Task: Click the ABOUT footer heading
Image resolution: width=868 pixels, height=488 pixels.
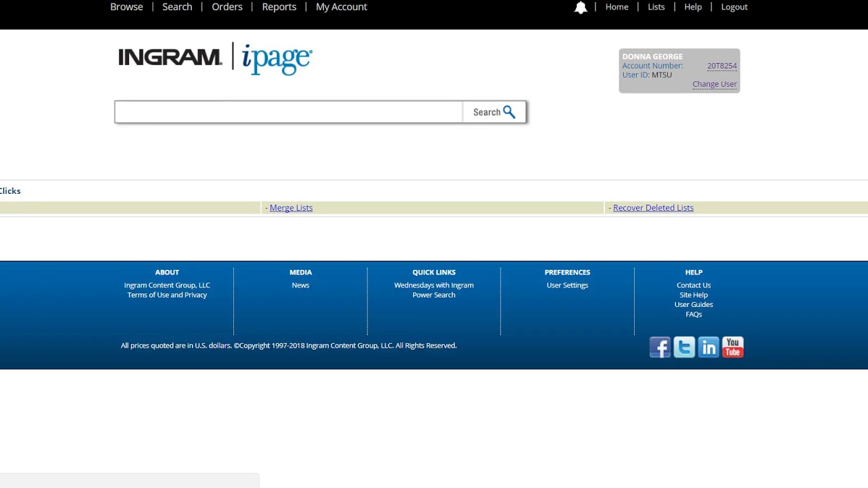Action: click(167, 272)
